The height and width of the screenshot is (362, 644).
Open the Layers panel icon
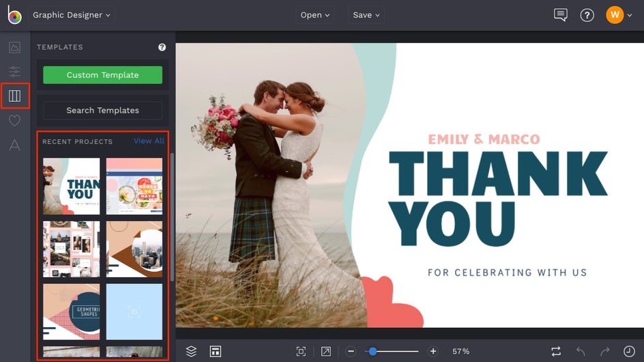191,351
